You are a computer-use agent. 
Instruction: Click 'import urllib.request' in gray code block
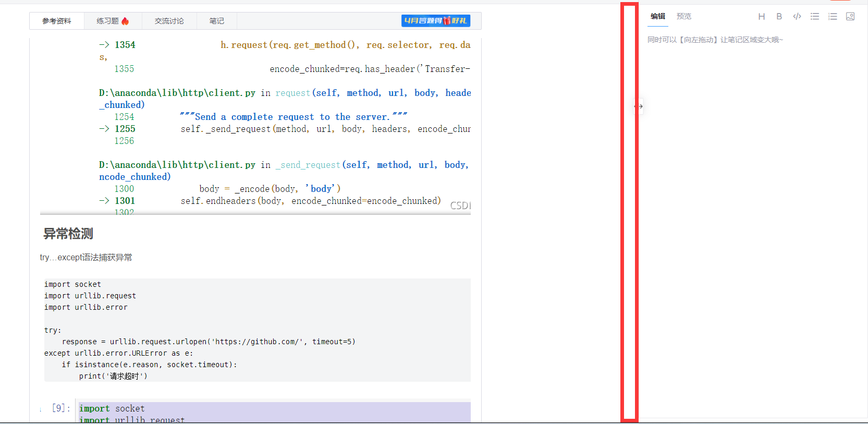click(x=90, y=296)
